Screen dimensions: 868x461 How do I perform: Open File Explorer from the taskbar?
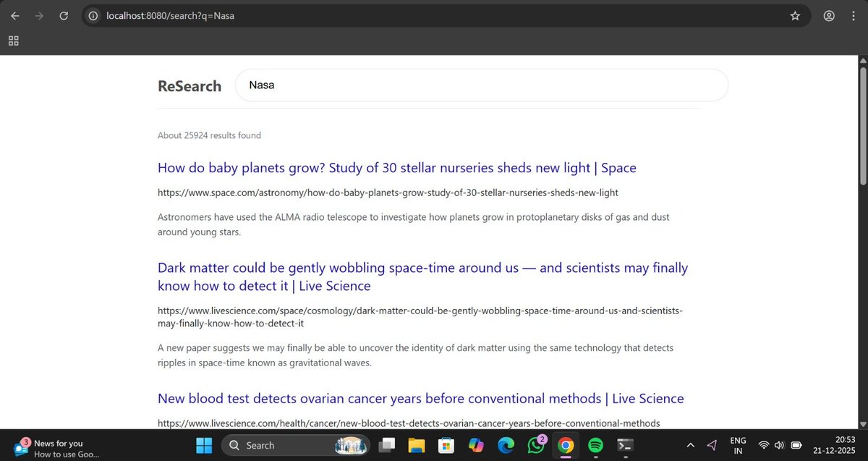coord(416,445)
